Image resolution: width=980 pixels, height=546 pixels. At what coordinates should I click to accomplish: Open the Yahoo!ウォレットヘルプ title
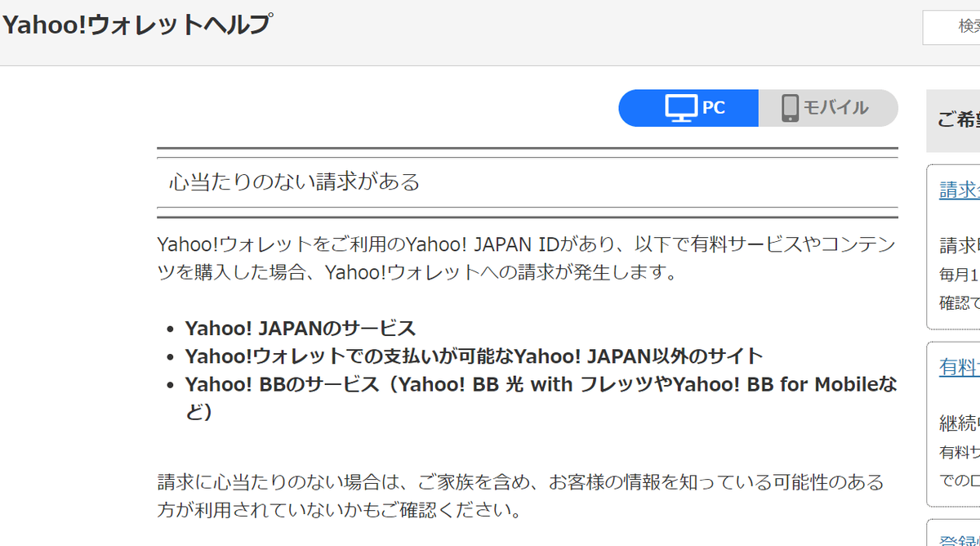point(136,25)
